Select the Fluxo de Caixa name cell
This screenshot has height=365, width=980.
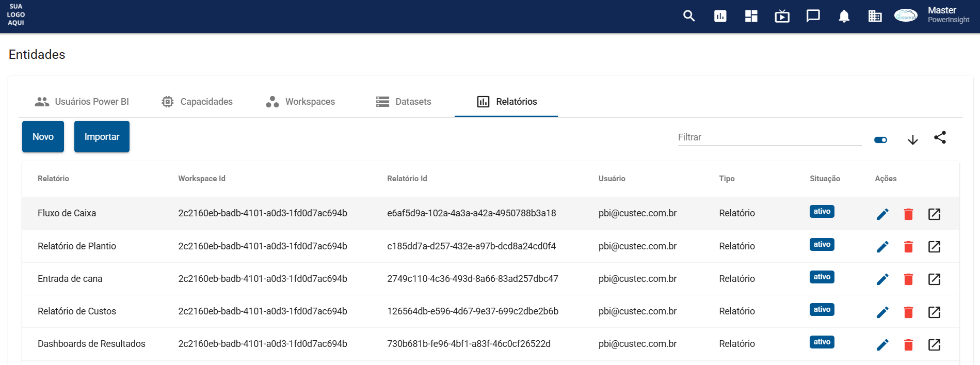67,213
